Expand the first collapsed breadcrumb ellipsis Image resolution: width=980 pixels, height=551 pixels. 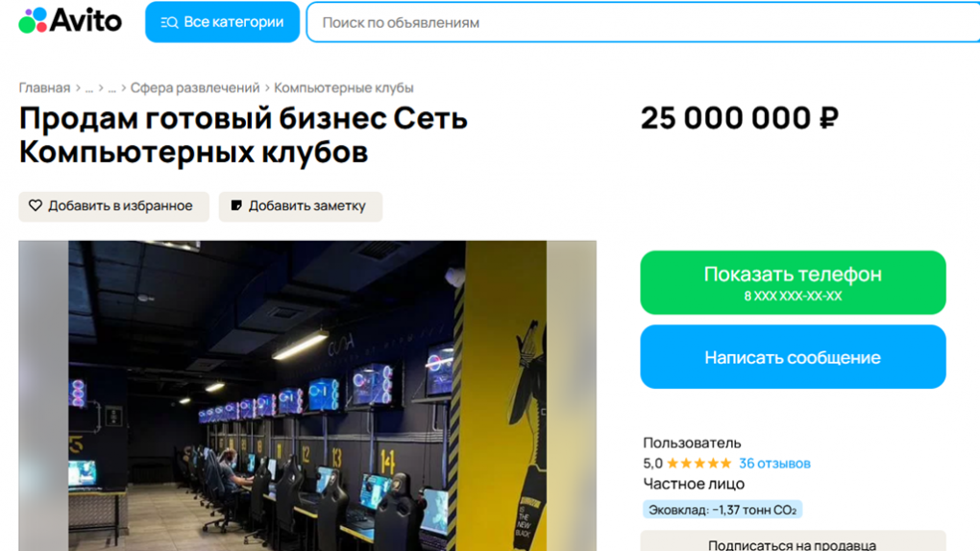coord(89,88)
